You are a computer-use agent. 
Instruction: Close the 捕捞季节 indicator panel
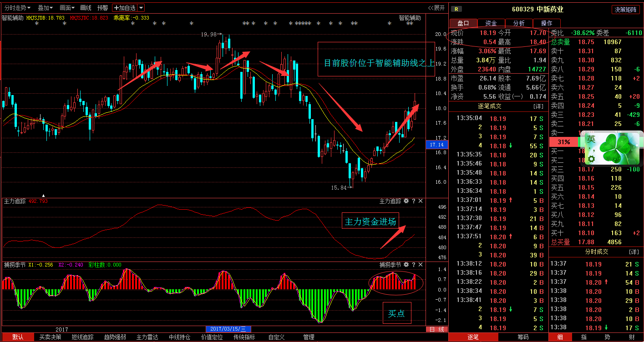(x=421, y=264)
